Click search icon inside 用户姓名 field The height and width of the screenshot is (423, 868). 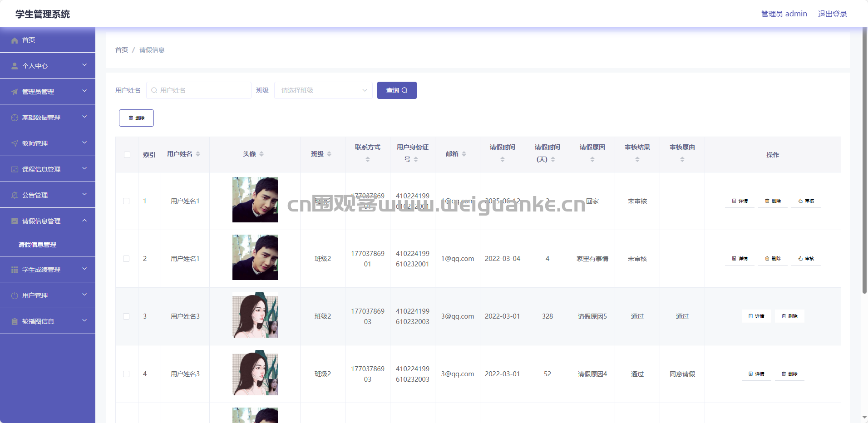(x=154, y=90)
